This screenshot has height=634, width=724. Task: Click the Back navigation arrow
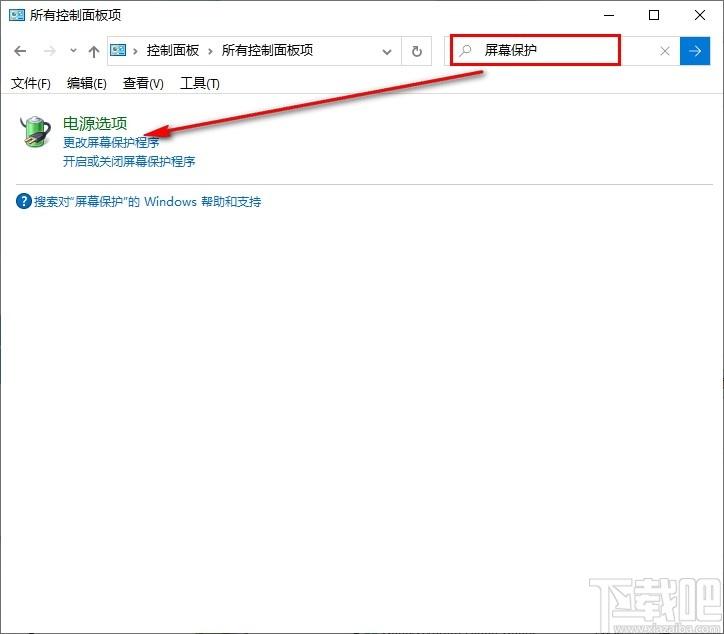coord(20,51)
